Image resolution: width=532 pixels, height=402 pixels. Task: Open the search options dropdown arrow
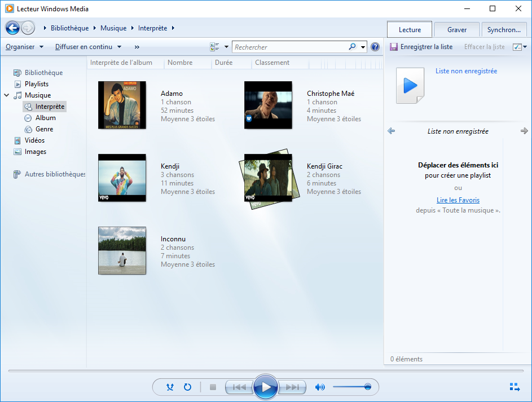363,47
